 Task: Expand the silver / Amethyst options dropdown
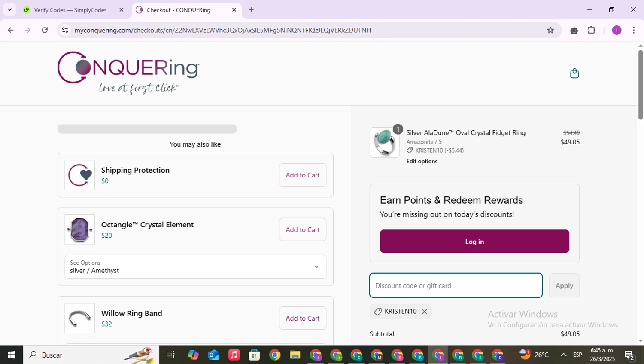click(195, 267)
